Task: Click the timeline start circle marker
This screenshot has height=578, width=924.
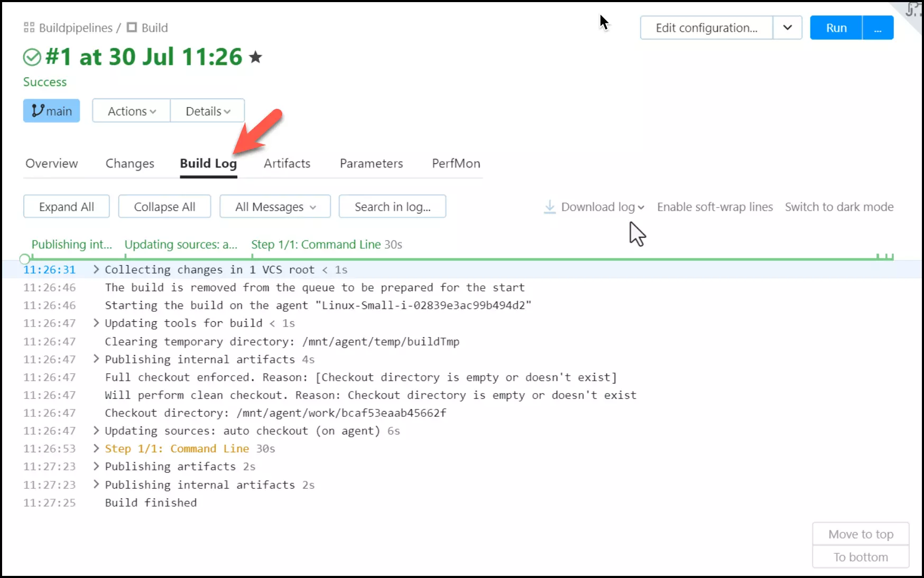Action: click(x=24, y=259)
